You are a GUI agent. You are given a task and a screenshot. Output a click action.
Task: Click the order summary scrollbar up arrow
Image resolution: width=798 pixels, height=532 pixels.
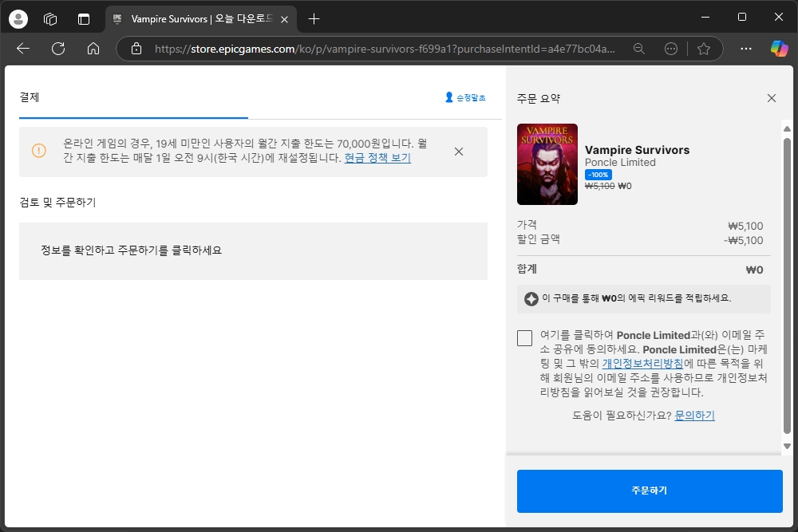788,128
